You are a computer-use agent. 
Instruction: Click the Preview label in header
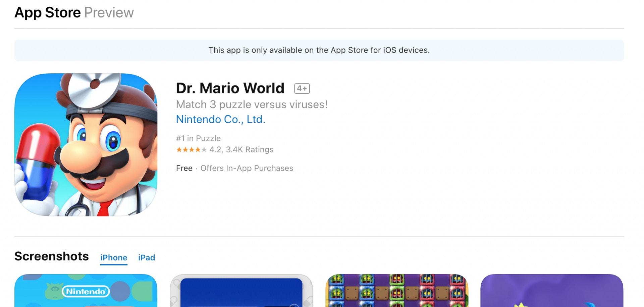point(109,13)
